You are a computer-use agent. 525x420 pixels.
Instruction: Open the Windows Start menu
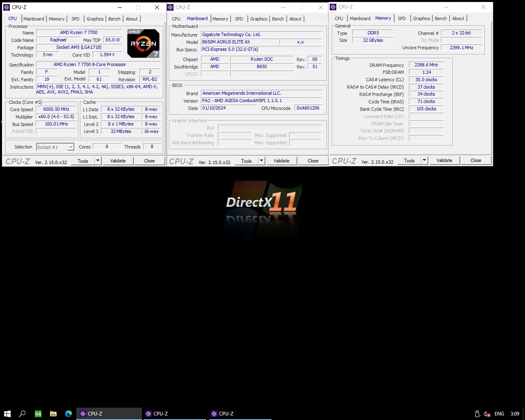coord(7,413)
